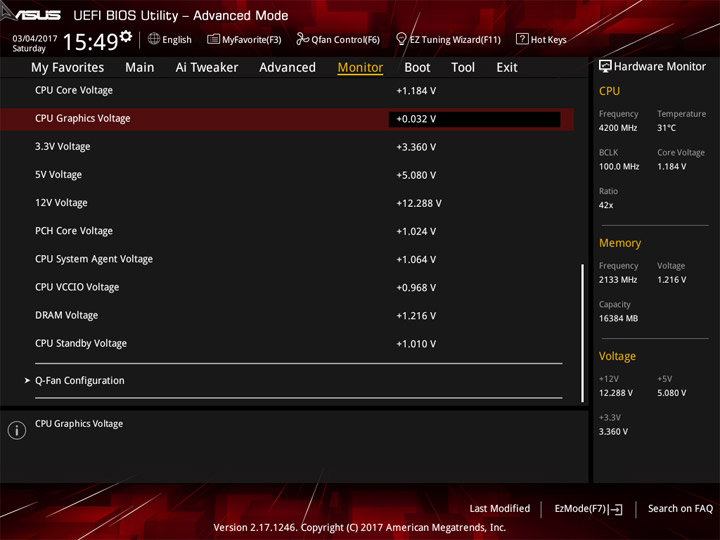Select the CPU VCCIO Voltage row
This screenshot has width=720, height=540.
[287, 287]
